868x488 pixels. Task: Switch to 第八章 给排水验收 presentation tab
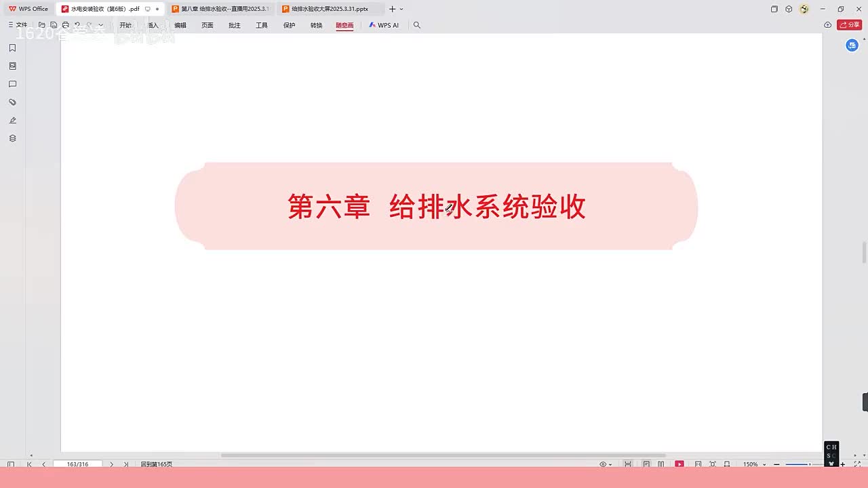point(220,9)
